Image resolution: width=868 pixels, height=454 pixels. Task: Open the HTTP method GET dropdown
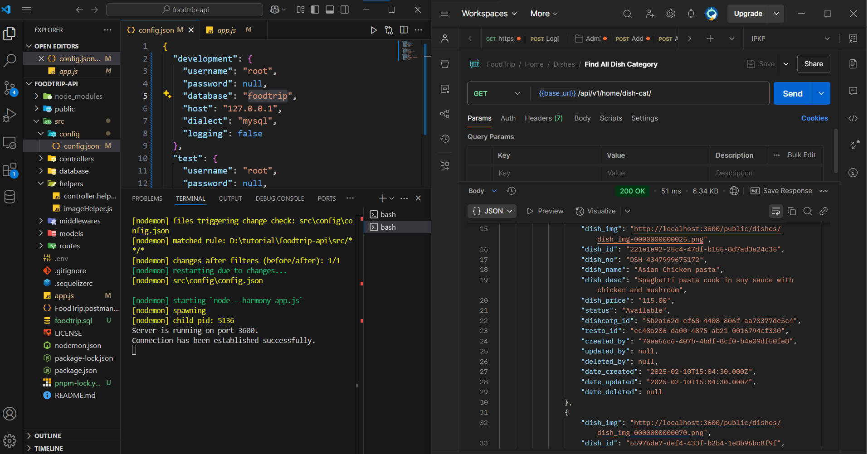[x=497, y=94]
